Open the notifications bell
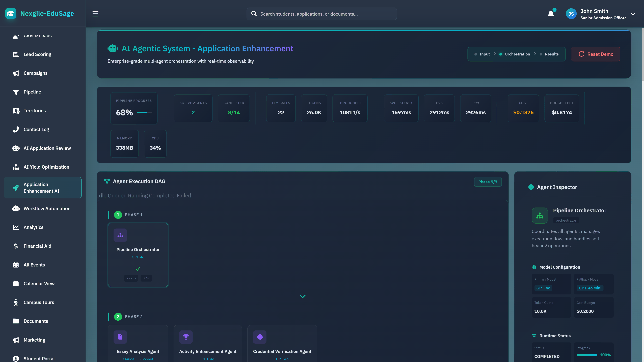Viewport: 644px width, 362px height. pos(551,14)
